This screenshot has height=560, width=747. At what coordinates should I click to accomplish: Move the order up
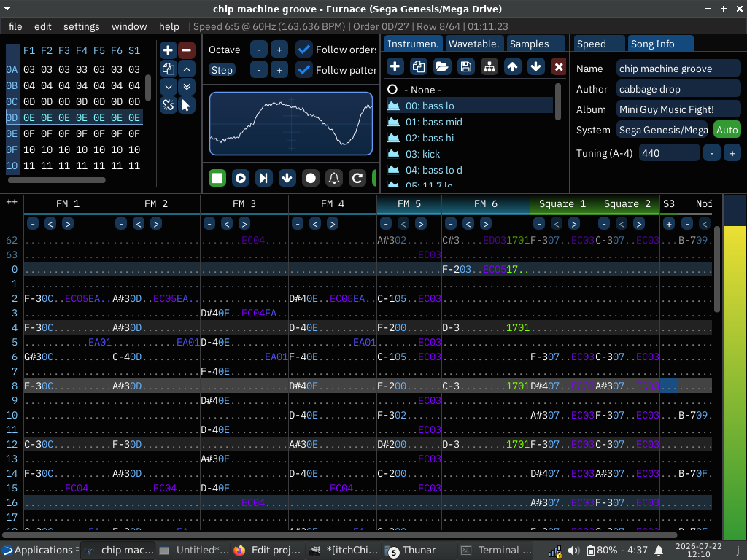pyautogui.click(x=187, y=69)
